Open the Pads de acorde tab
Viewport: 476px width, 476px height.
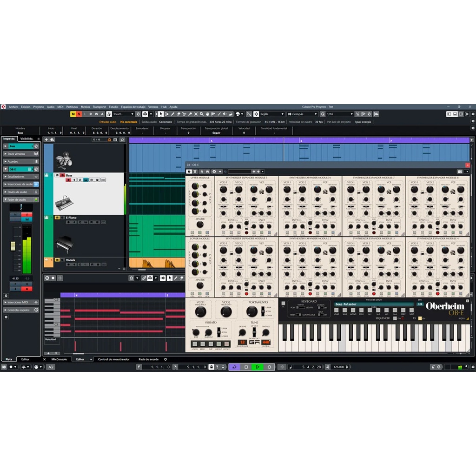148,359
